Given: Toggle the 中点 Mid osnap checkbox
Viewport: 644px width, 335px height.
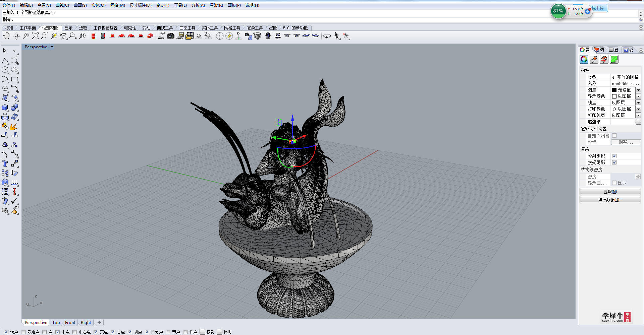Looking at the screenshot, I should 57,332.
